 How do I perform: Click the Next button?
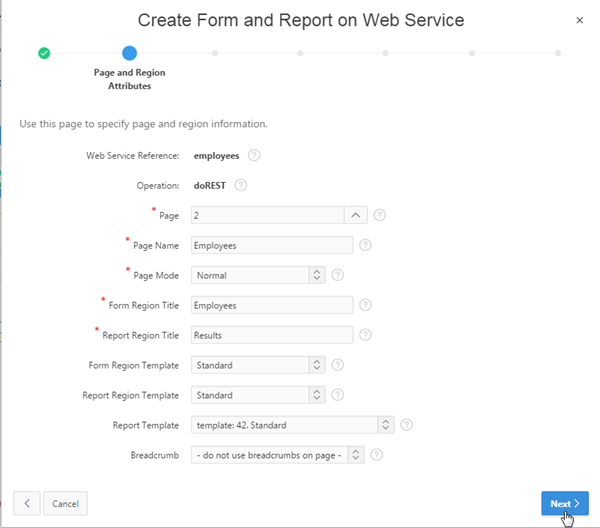(x=564, y=504)
